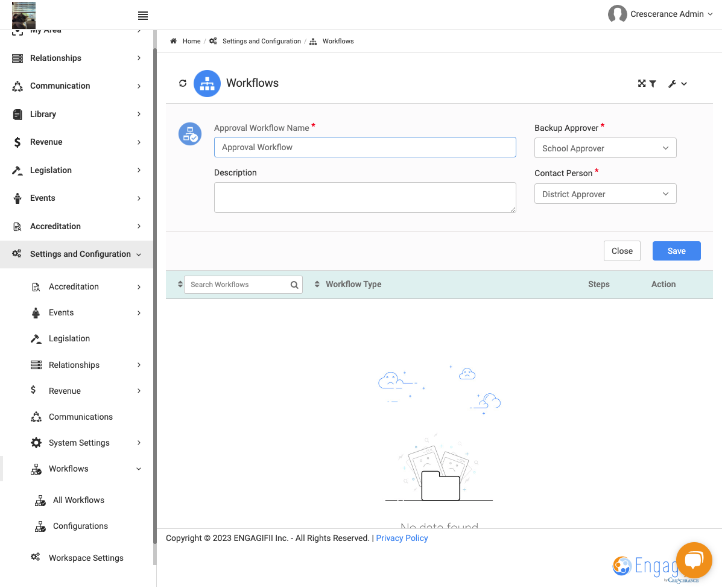Open the top-level Legislation menu
This screenshot has width=722, height=588.
click(x=77, y=170)
